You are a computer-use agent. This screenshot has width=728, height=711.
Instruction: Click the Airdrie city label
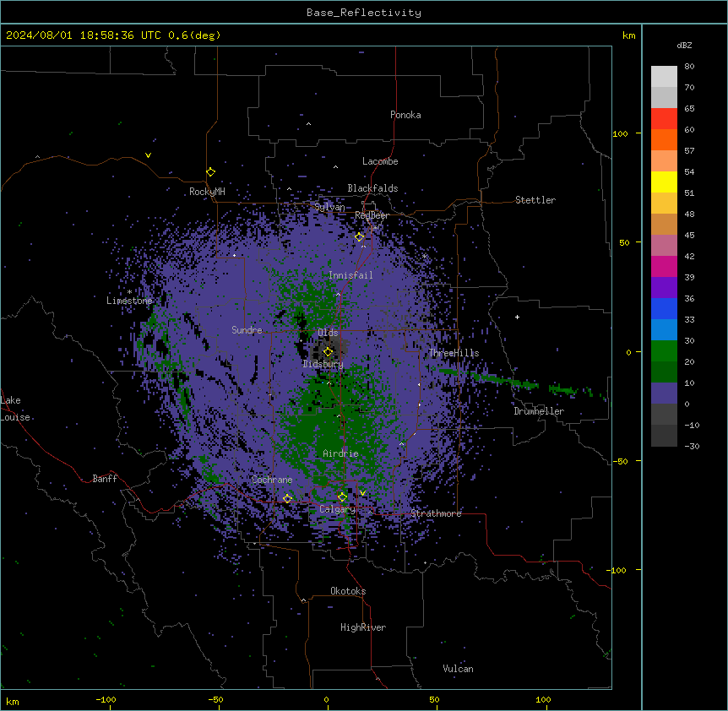pyautogui.click(x=341, y=453)
